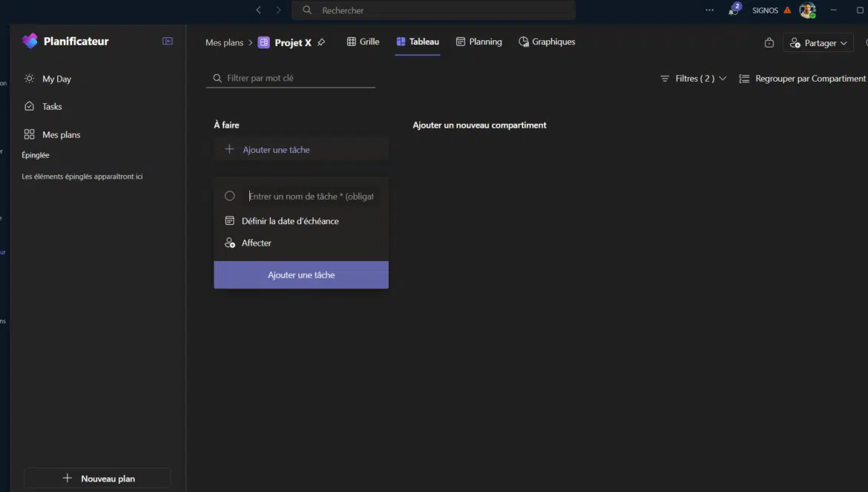Switch to the Planning tab
This screenshot has width=868, height=492.
(479, 42)
